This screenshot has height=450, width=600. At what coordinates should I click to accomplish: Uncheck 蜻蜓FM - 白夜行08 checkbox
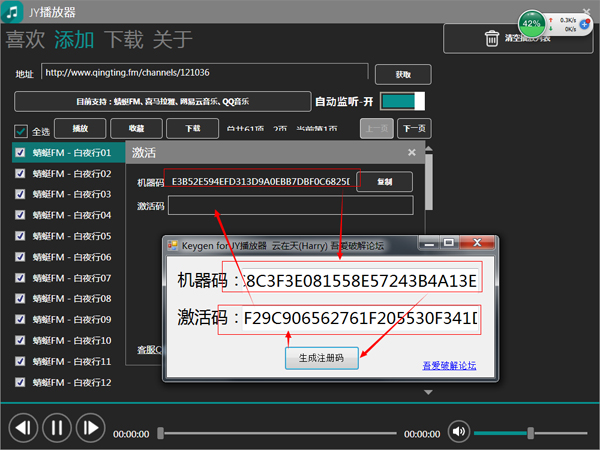[x=20, y=298]
